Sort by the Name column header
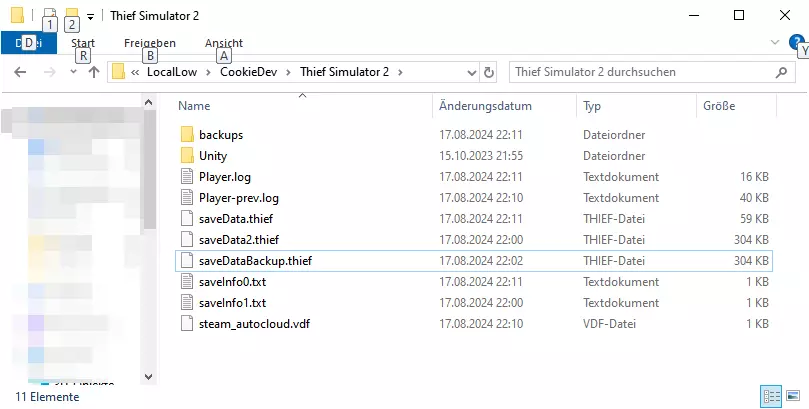This screenshot has height=409, width=809. 303,106
